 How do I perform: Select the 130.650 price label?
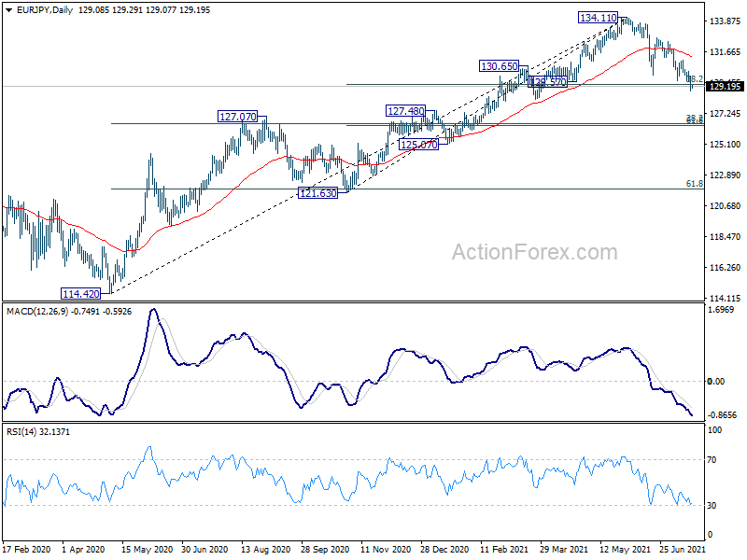coord(499,66)
